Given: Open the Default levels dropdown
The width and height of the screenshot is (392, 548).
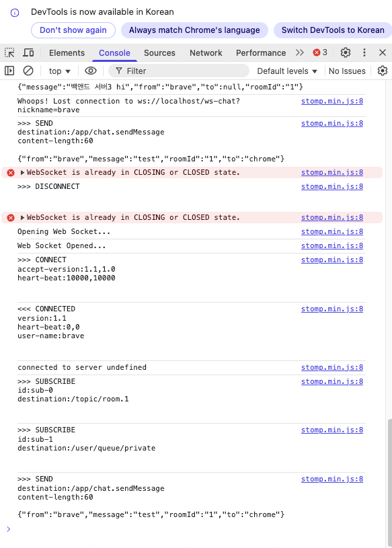Looking at the screenshot, I should [x=287, y=71].
